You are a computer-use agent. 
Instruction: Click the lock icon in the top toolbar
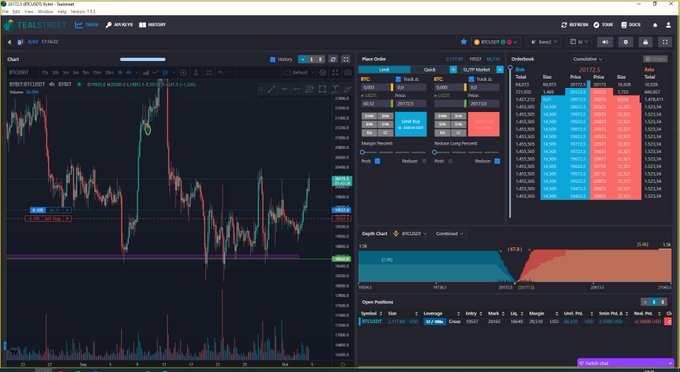645,42
